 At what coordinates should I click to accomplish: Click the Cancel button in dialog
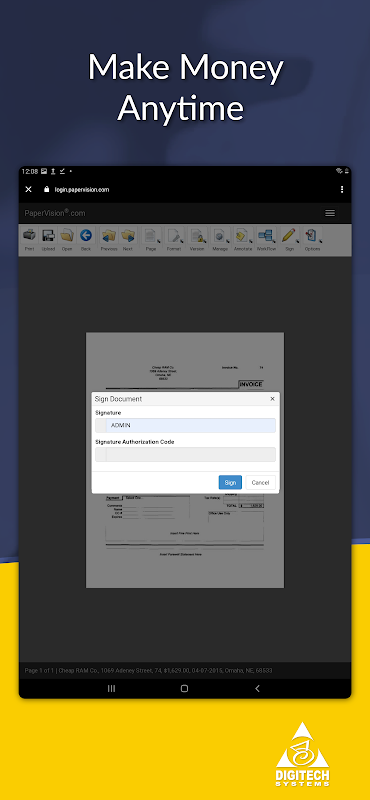coord(260,483)
